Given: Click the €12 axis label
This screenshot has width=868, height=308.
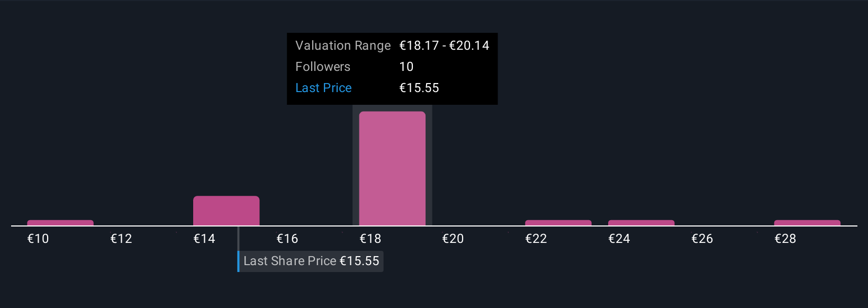Looking at the screenshot, I should click(121, 239).
